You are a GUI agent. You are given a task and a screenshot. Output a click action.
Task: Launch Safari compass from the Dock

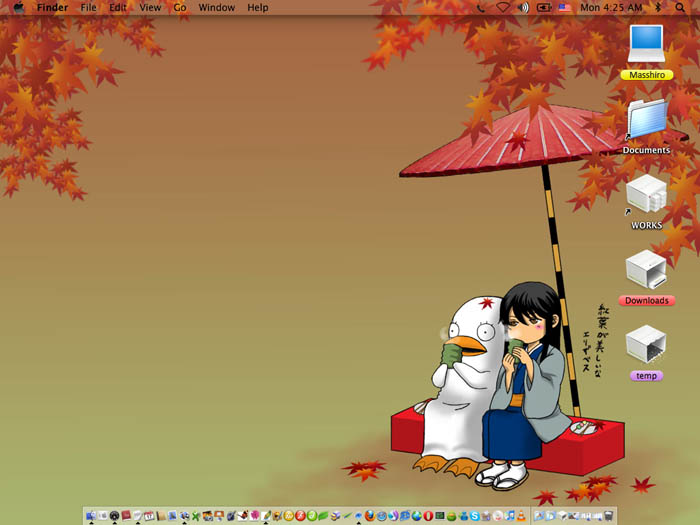point(382,516)
